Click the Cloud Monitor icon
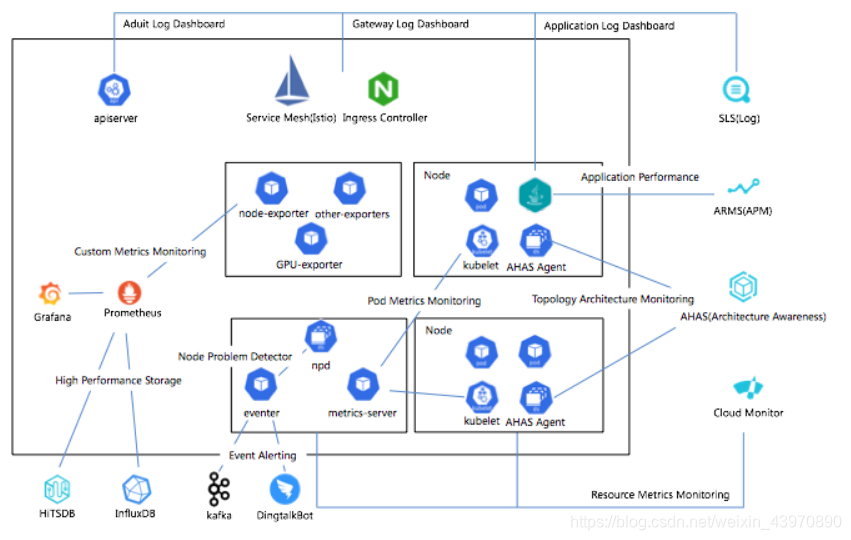Image resolution: width=851 pixels, height=540 pixels. pos(748,387)
